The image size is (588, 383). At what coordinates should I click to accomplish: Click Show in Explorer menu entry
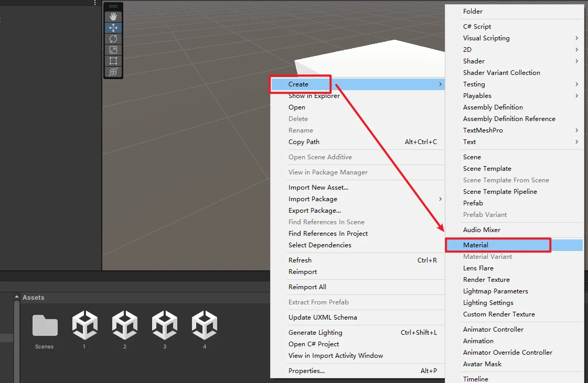click(x=314, y=96)
